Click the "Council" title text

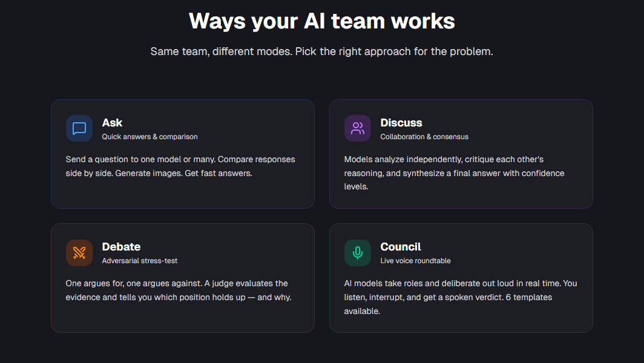(x=400, y=246)
